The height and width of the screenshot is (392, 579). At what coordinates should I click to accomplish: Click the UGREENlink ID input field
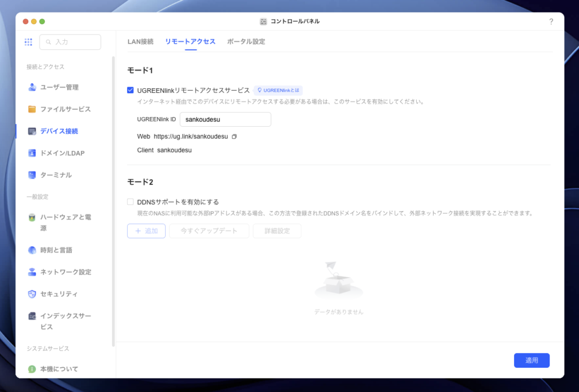[x=225, y=119]
